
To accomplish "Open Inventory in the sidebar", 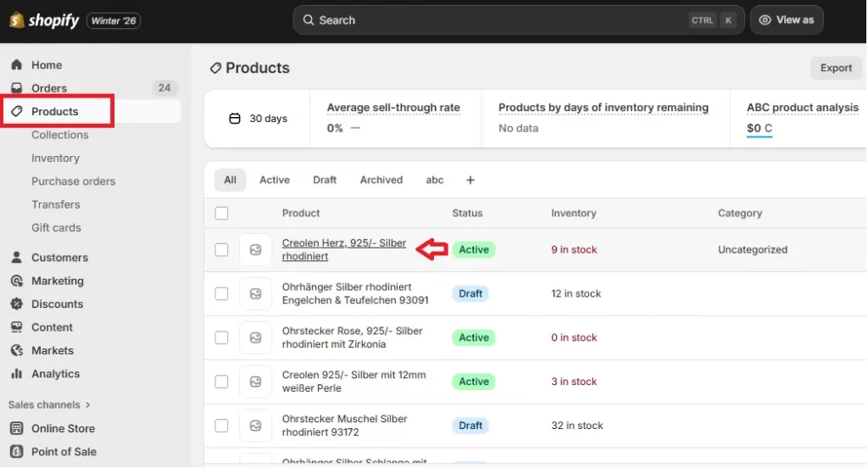I will (x=55, y=159).
